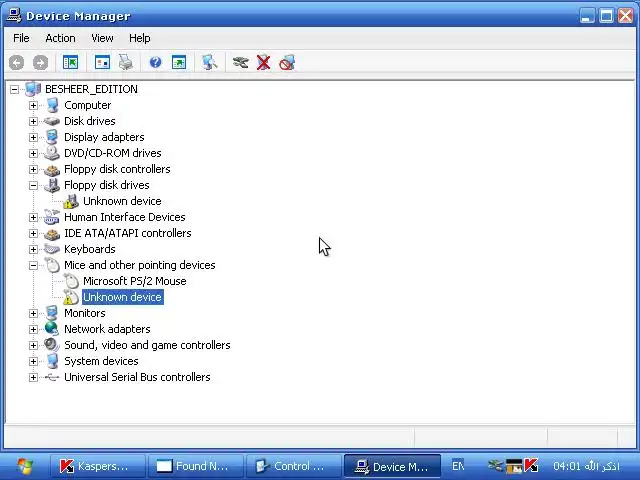
Task: Collapse the BESHEER_EDITION root node
Action: (14, 89)
